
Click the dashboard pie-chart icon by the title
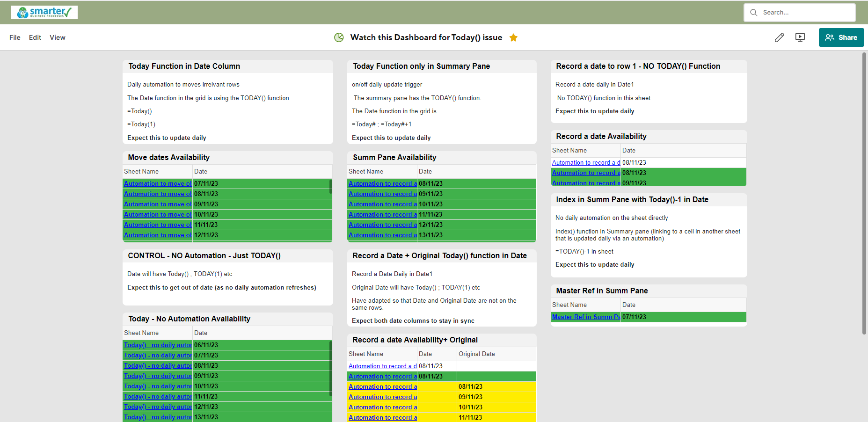(339, 37)
